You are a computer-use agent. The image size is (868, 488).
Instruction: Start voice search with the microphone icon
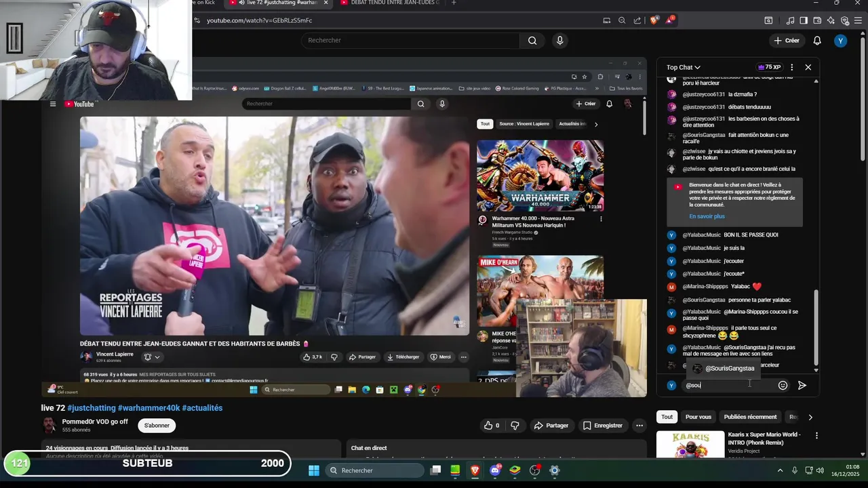coord(559,41)
